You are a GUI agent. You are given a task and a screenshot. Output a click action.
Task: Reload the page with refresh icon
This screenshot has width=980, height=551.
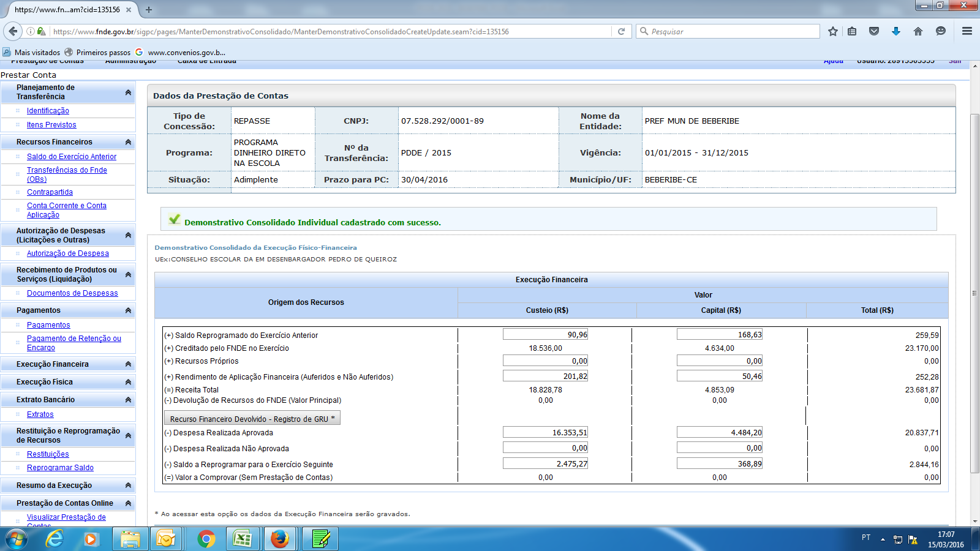(621, 31)
